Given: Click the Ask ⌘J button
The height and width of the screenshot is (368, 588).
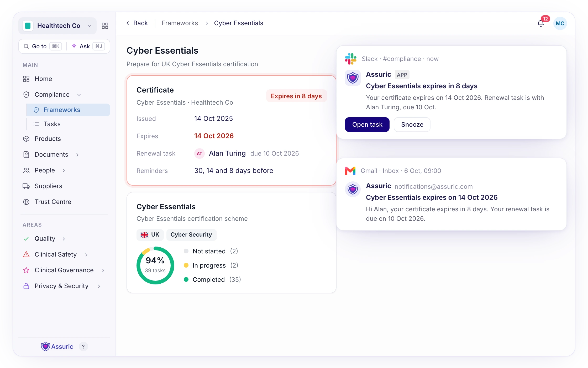Looking at the screenshot, I should point(88,46).
